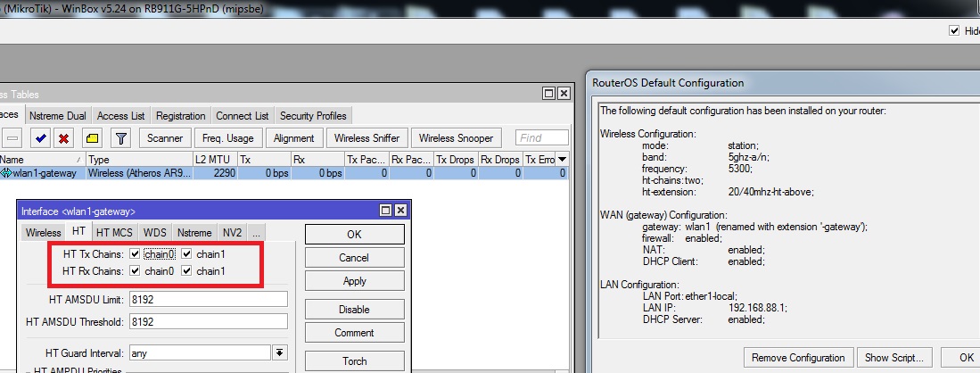Sort by the Type column header
This screenshot has width=980, height=373.
pyautogui.click(x=139, y=160)
